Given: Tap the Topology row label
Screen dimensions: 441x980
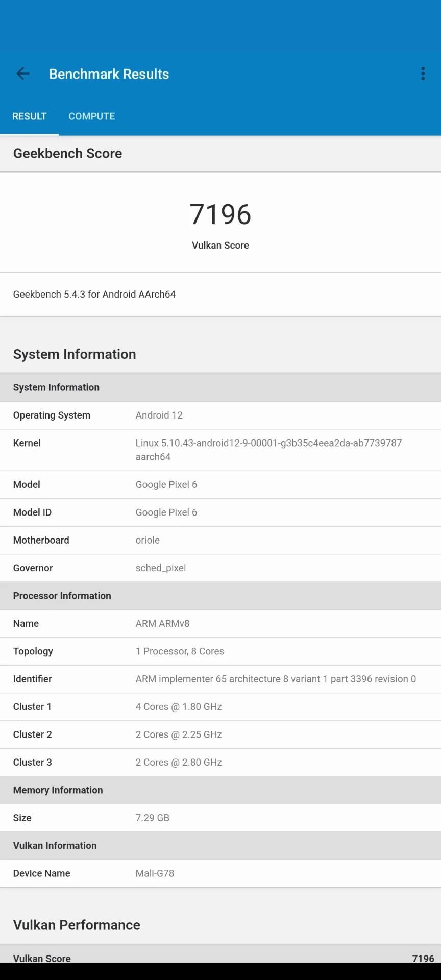Looking at the screenshot, I should 33,651.
